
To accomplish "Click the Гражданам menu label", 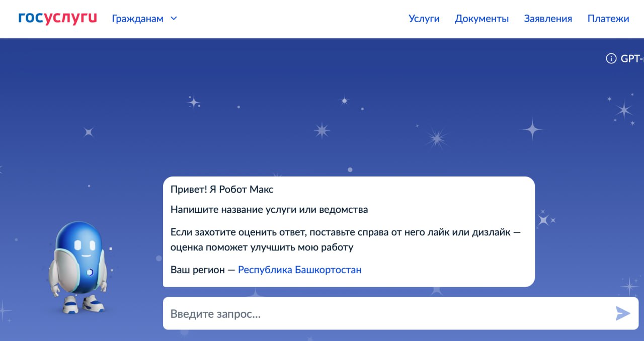I will [137, 19].
